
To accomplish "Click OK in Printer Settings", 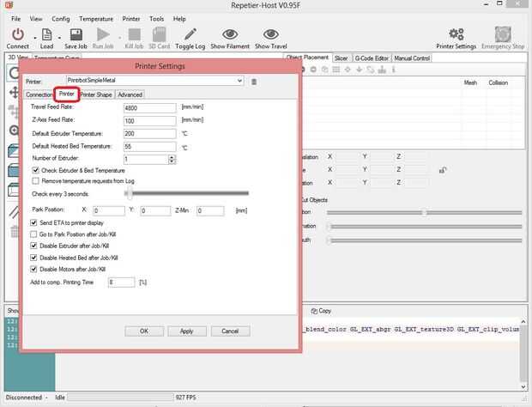I will point(144,331).
